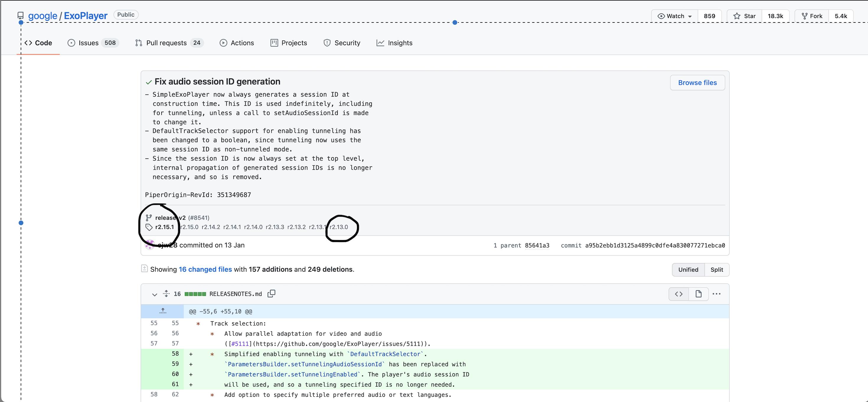Image resolution: width=868 pixels, height=402 pixels.
Task: Expand hidden lines above line 55
Action: 162,311
